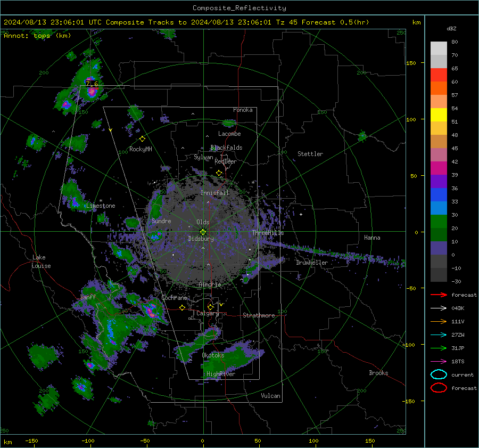The width and height of the screenshot is (479, 448).
Task: Click the Okotoks town label
Action: pyautogui.click(x=213, y=355)
